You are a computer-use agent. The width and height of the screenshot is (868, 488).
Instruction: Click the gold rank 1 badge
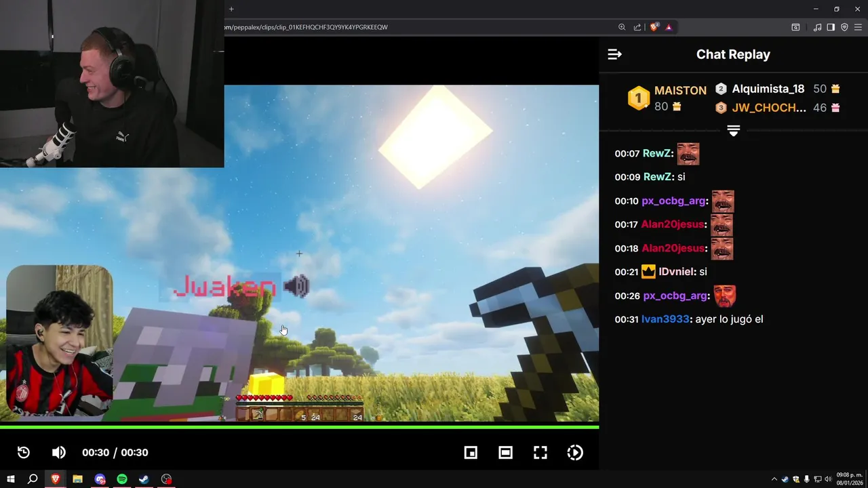[x=638, y=98]
